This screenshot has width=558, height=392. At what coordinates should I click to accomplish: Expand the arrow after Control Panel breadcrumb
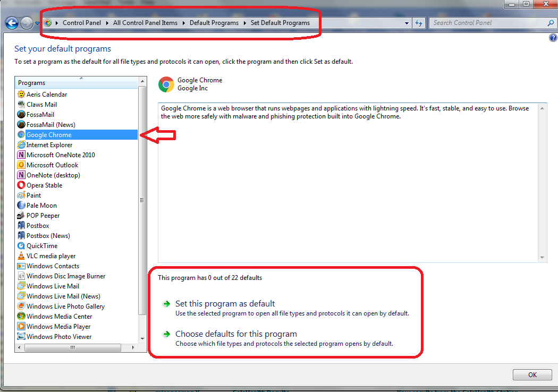[x=107, y=23]
